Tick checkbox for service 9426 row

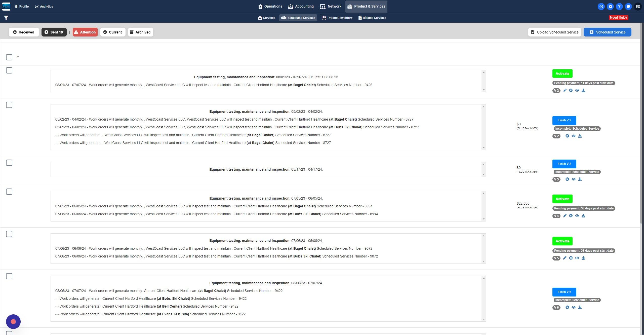9,70
